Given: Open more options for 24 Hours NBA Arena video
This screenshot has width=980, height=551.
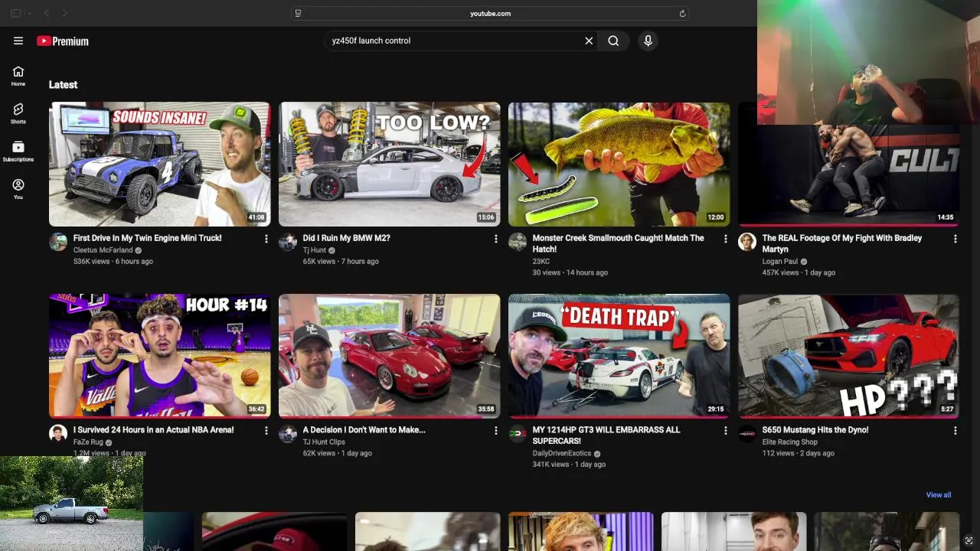Looking at the screenshot, I should [266, 431].
